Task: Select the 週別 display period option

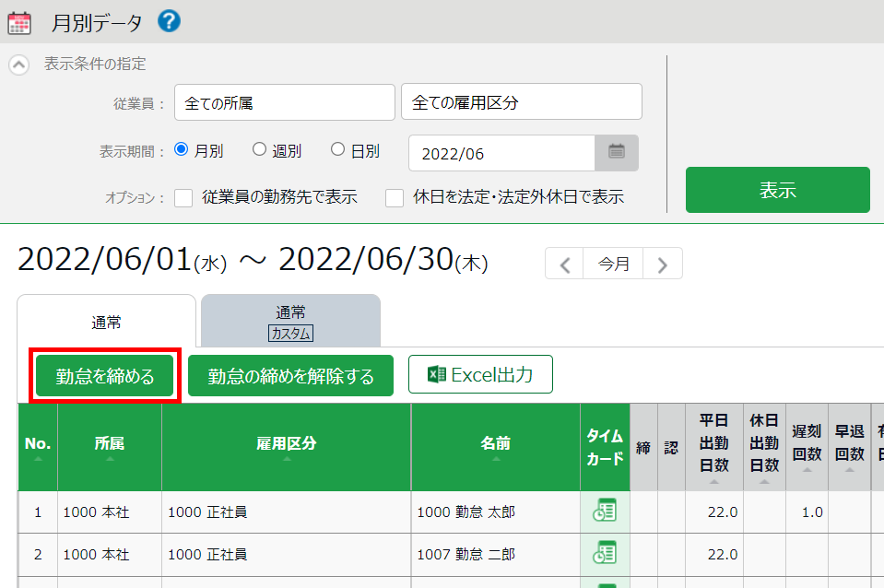Action: [259, 149]
